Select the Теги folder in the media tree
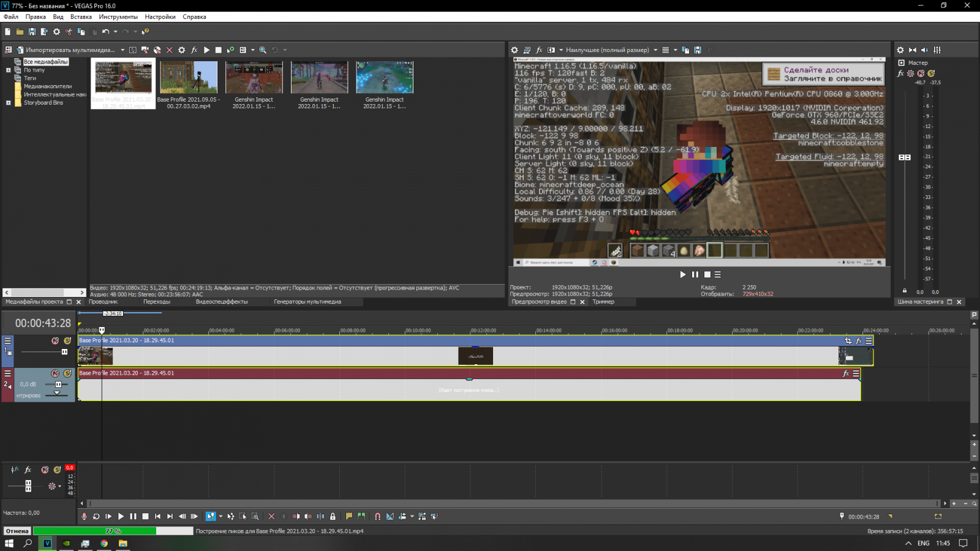The height and width of the screenshot is (551, 980). tap(29, 78)
